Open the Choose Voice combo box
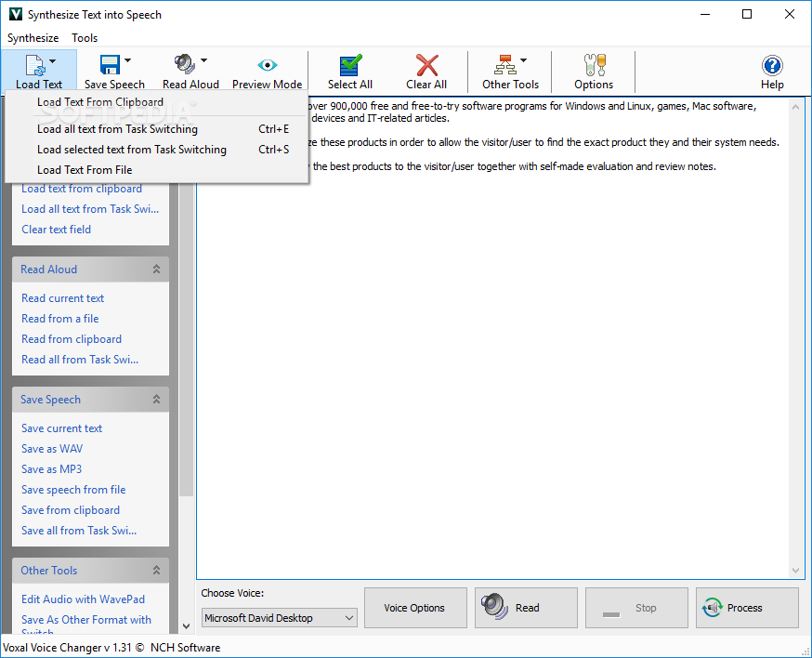Screen dimensions: 812x658 pyautogui.click(x=279, y=618)
